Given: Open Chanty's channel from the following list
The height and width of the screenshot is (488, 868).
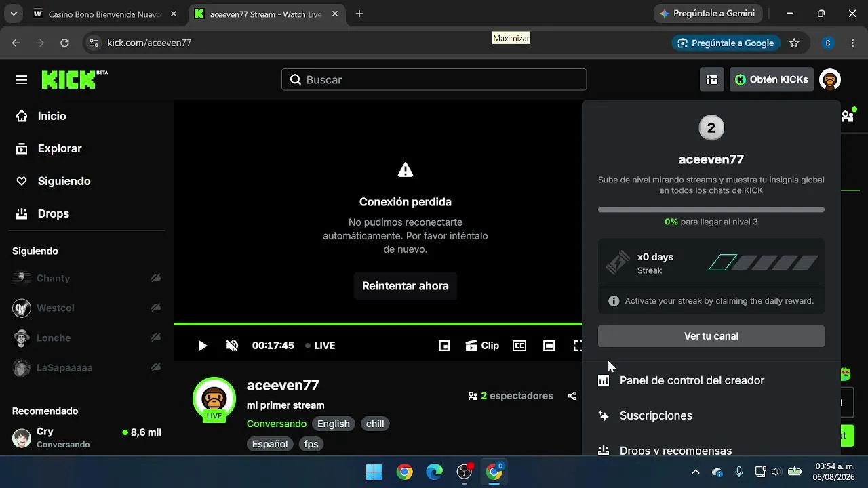Looking at the screenshot, I should pyautogui.click(x=87, y=278).
